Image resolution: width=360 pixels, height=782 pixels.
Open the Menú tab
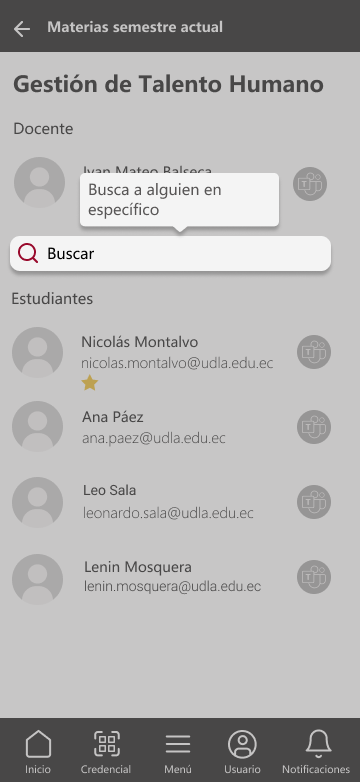coord(178,752)
